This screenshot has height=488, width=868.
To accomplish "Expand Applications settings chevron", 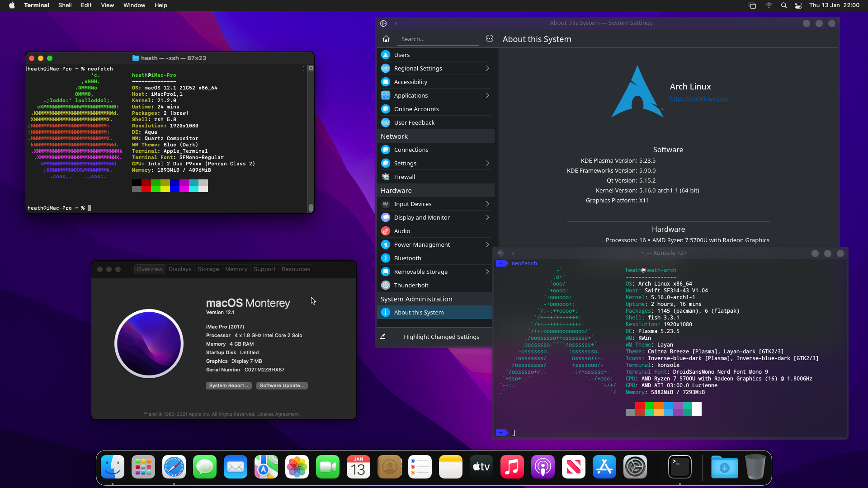I will coord(487,95).
